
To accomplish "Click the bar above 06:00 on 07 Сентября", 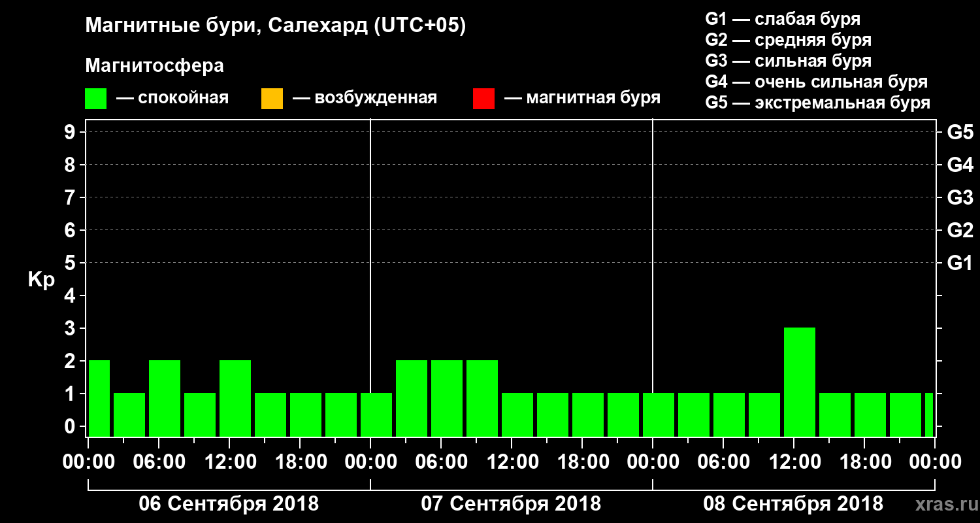I will coord(447,398).
